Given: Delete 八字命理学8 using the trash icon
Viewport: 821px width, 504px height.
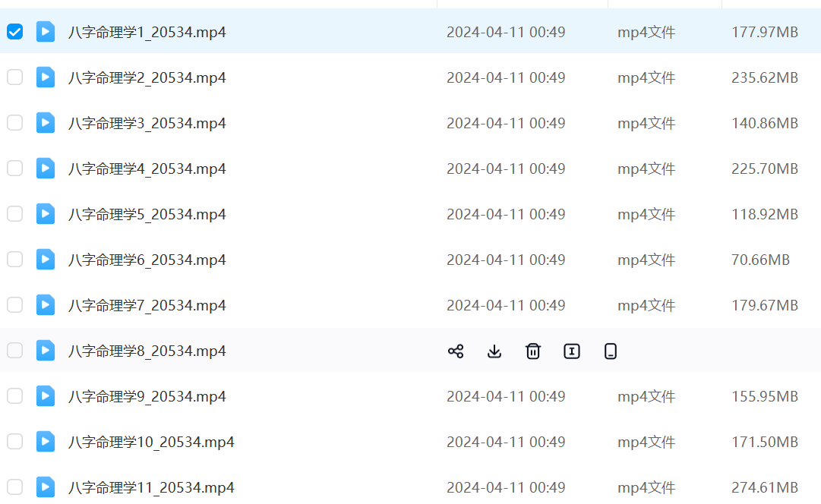Looking at the screenshot, I should point(533,351).
